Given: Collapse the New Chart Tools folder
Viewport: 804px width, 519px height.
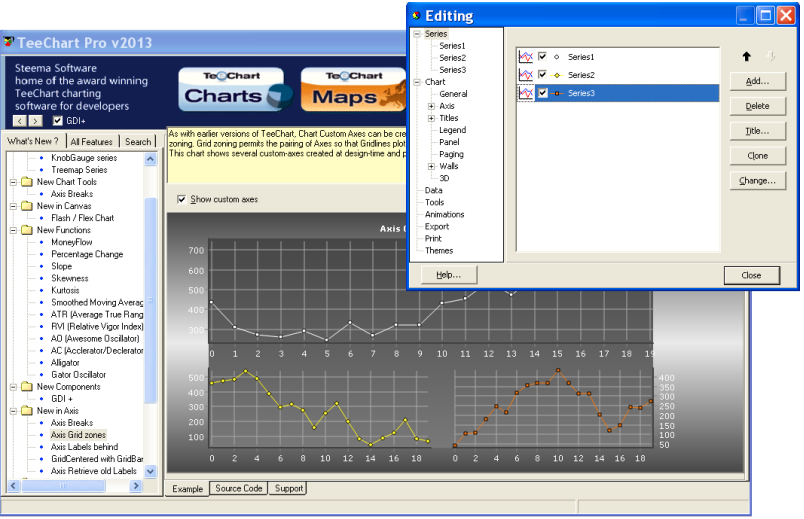Looking at the screenshot, I should 13,182.
